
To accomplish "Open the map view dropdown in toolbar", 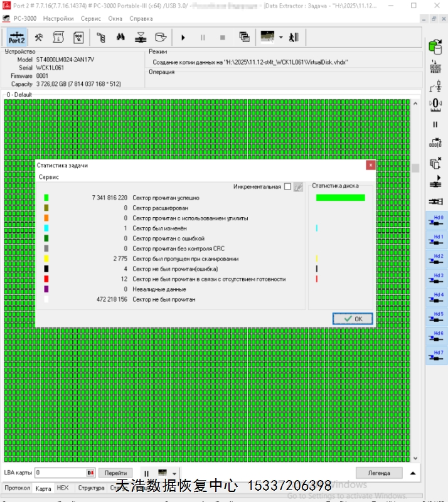I will tap(280, 37).
